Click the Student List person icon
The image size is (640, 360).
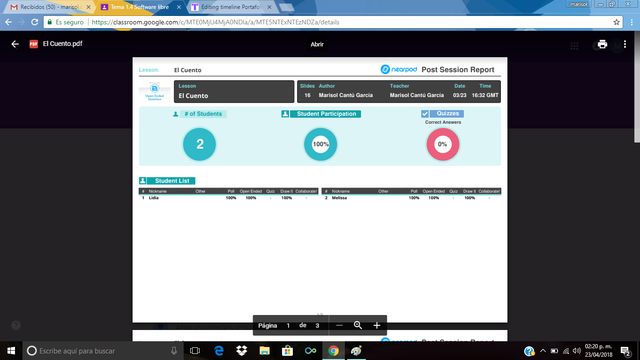pos(142,180)
